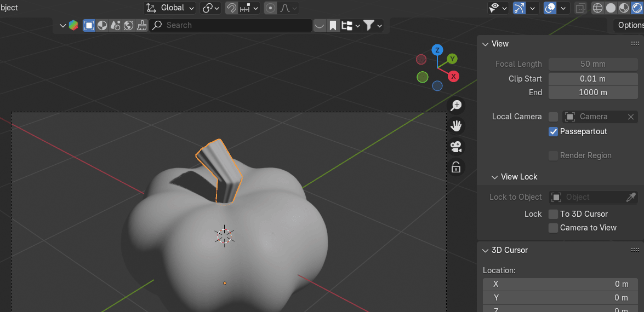Click the Clip Start value field
This screenshot has width=644, height=312.
(592, 78)
